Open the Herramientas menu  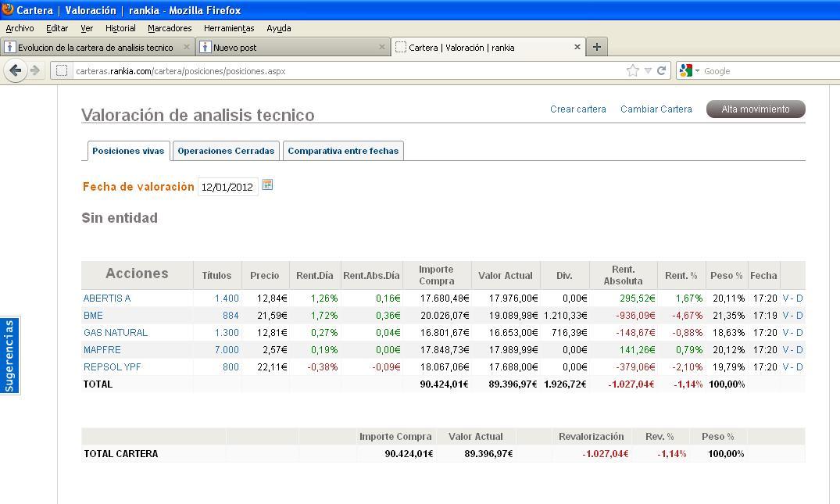tap(229, 28)
